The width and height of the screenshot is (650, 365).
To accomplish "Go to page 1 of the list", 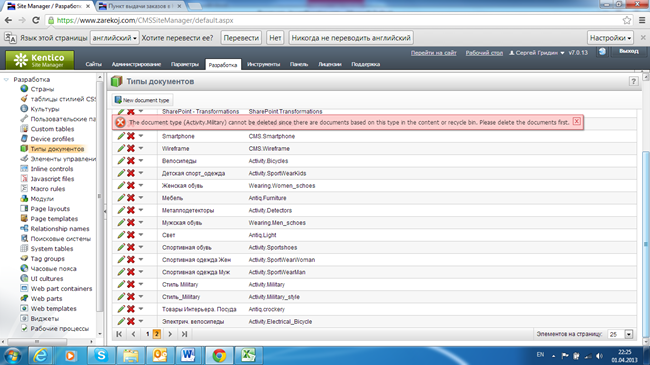I will [148, 334].
